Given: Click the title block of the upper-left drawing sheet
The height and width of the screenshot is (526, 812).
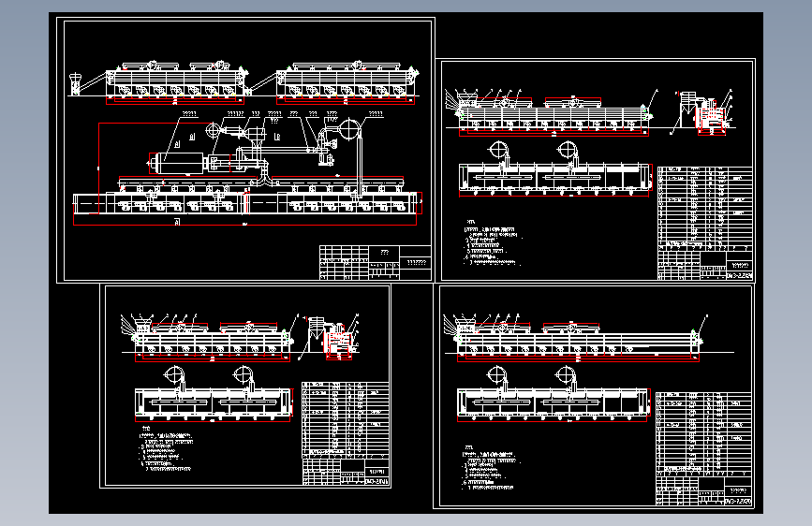Looking at the screenshot, I should point(376,262).
